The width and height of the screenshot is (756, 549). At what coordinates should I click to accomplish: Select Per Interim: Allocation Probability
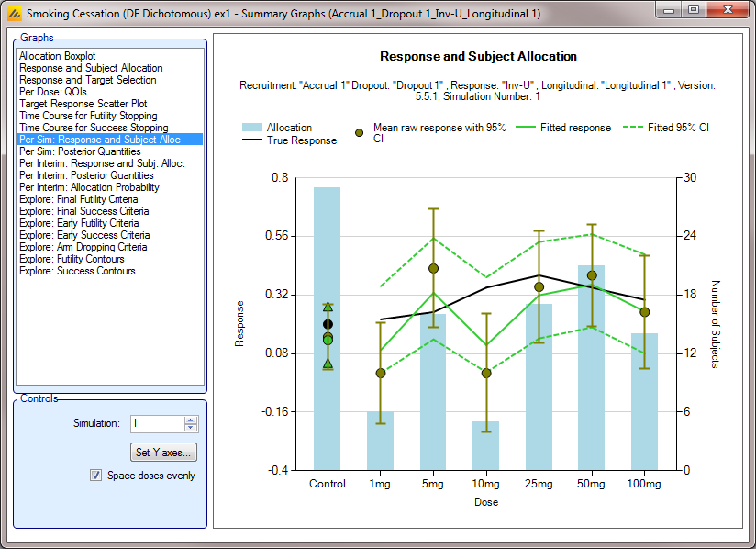[x=89, y=187]
